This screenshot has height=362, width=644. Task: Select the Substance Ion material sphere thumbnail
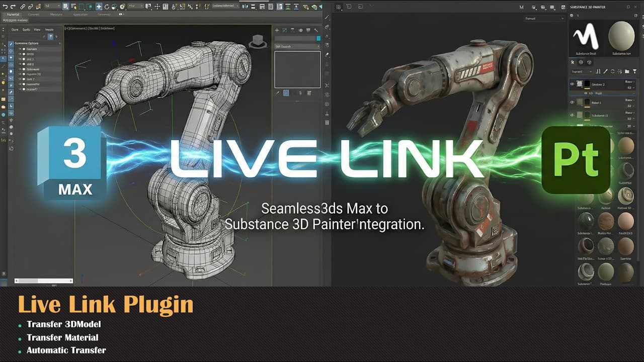(621, 36)
